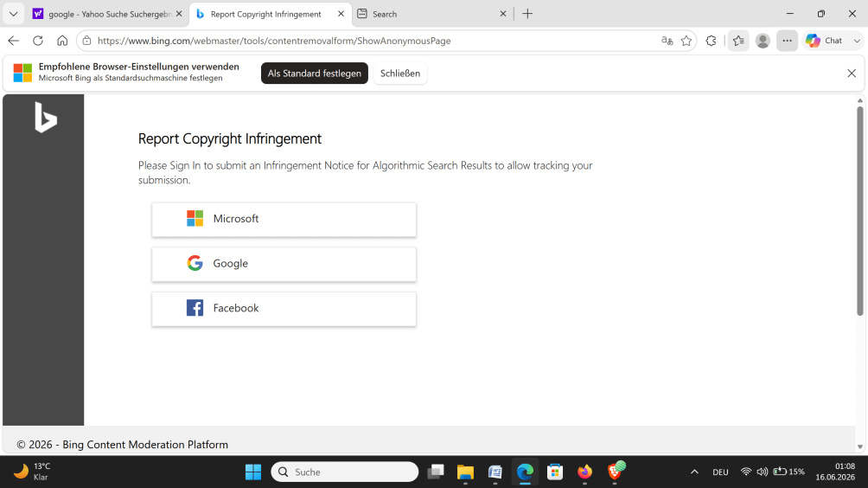Open Microsoft Store from taskbar

pos(555,472)
